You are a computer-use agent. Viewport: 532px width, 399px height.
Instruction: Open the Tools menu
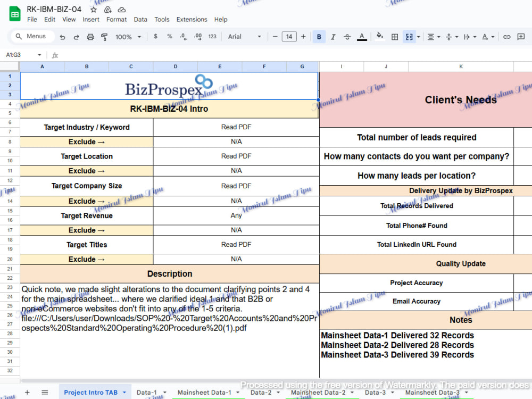pyautogui.click(x=162, y=19)
